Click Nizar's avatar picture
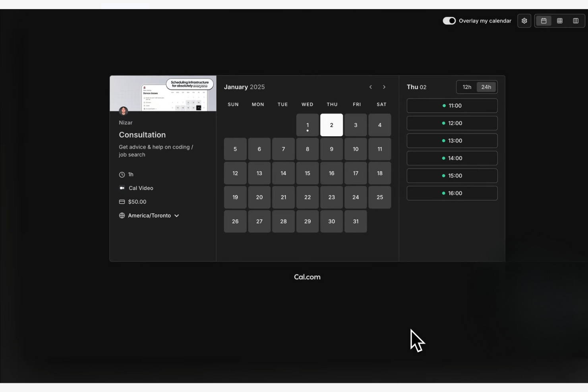588x392 pixels. pyautogui.click(x=123, y=111)
